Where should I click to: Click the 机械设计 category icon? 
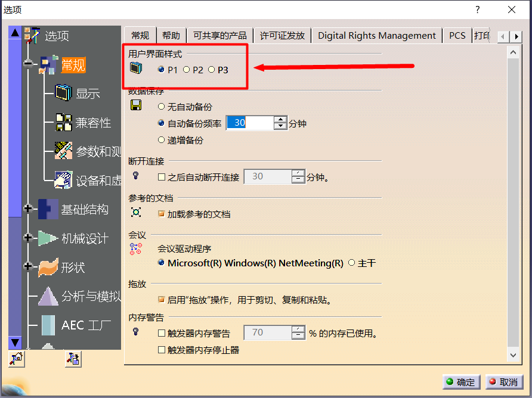coord(48,238)
